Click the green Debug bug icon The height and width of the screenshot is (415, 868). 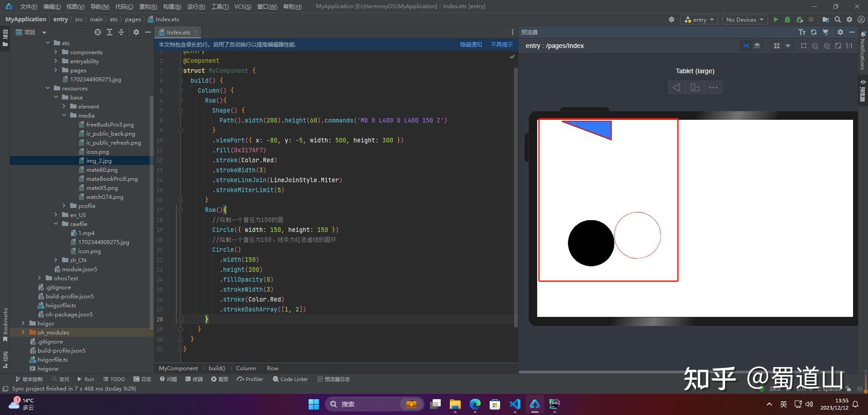point(787,19)
